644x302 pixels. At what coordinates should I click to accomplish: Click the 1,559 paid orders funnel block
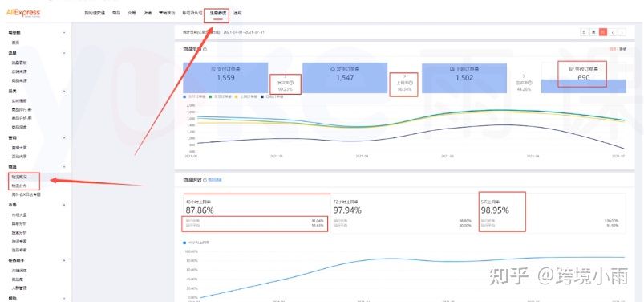click(x=225, y=78)
